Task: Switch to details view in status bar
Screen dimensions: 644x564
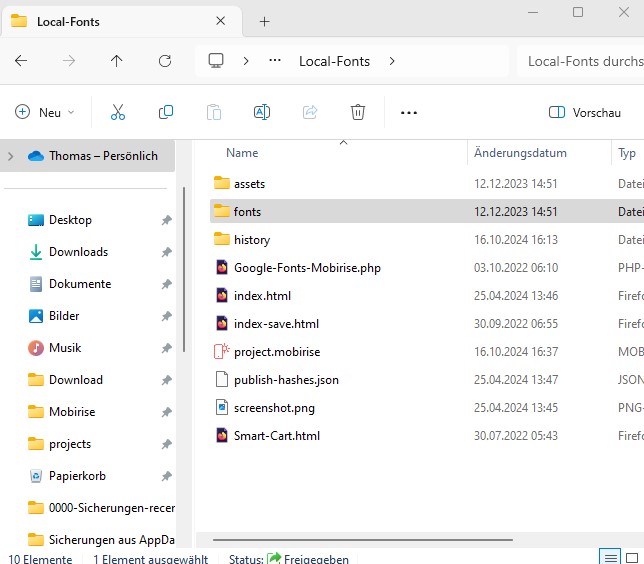Action: click(609, 557)
